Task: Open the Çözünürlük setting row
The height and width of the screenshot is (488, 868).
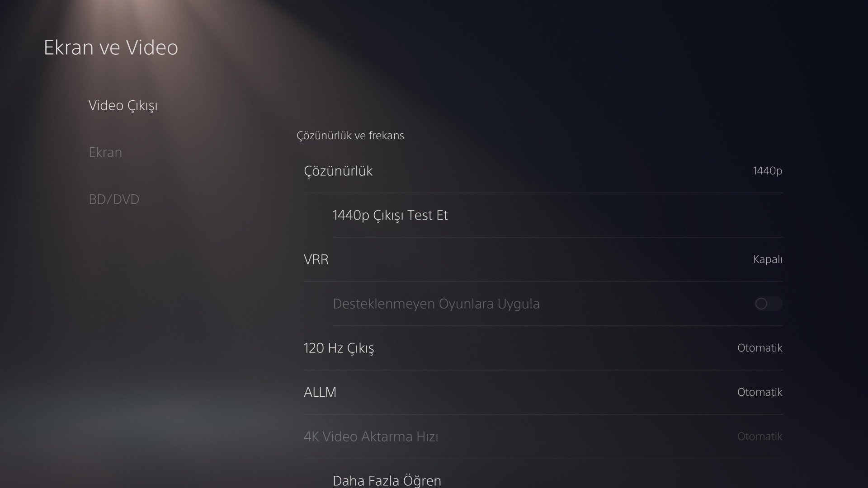Action: pos(543,171)
